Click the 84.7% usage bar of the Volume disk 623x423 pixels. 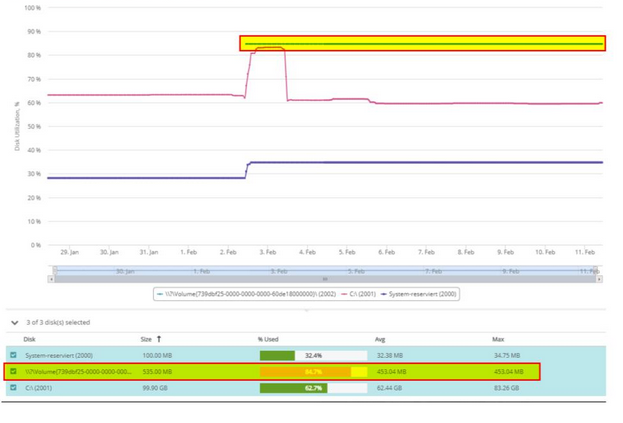[x=313, y=372]
